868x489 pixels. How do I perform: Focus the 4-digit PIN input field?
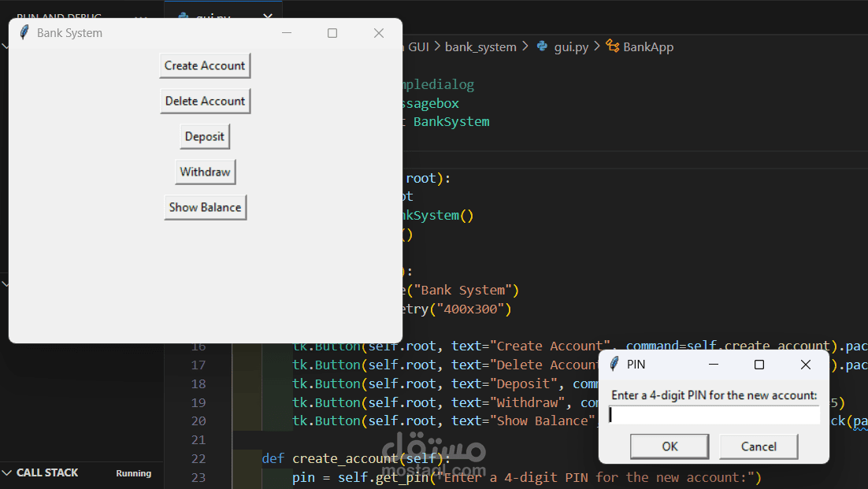pyautogui.click(x=714, y=415)
